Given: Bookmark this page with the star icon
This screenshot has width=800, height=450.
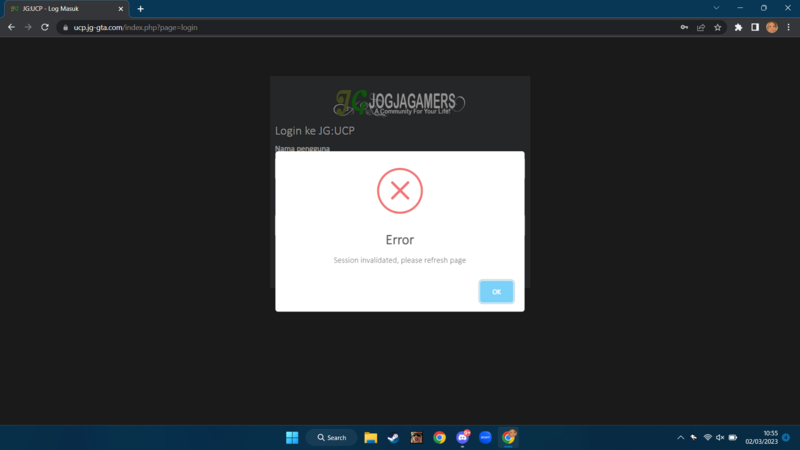Looking at the screenshot, I should tap(718, 28).
